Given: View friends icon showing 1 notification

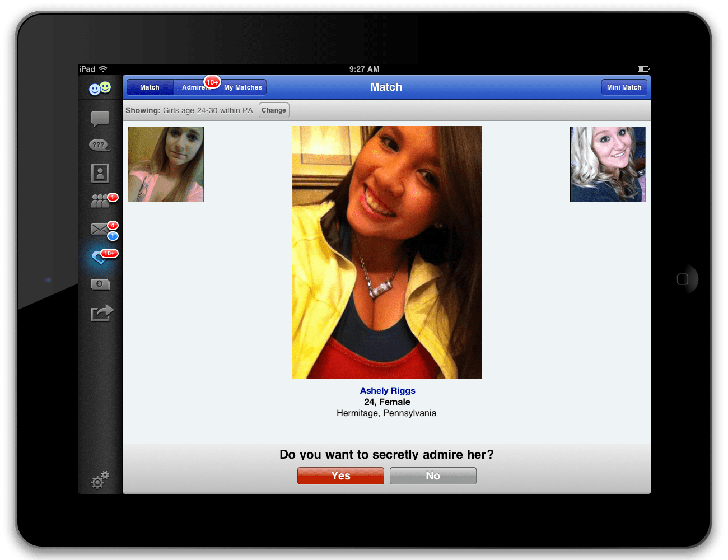Looking at the screenshot, I should pyautogui.click(x=100, y=201).
